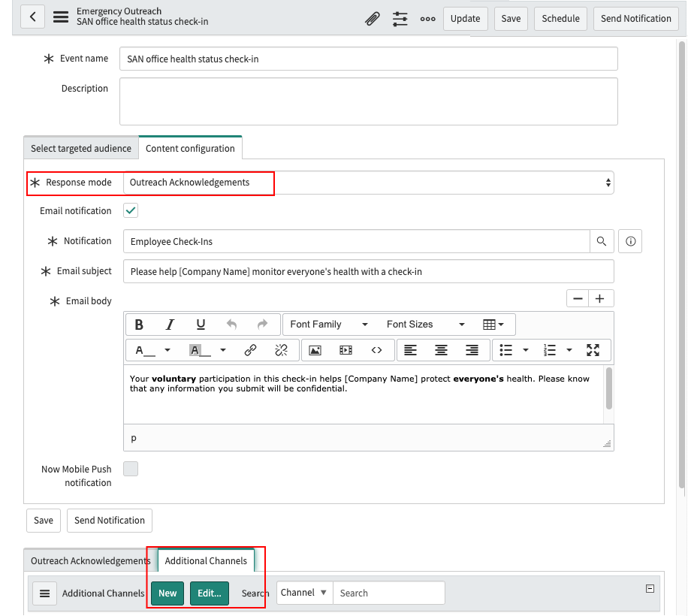
Task: Enlarge email body with plus button
Action: (600, 299)
